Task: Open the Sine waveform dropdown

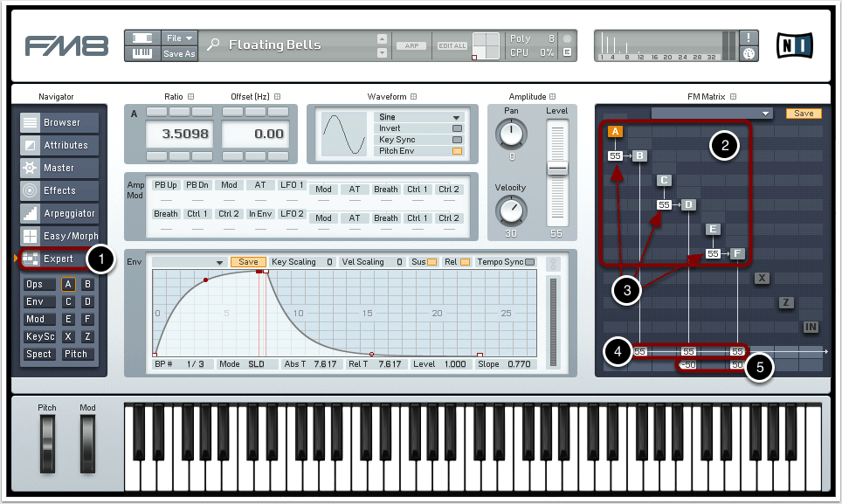Action: click(x=418, y=117)
